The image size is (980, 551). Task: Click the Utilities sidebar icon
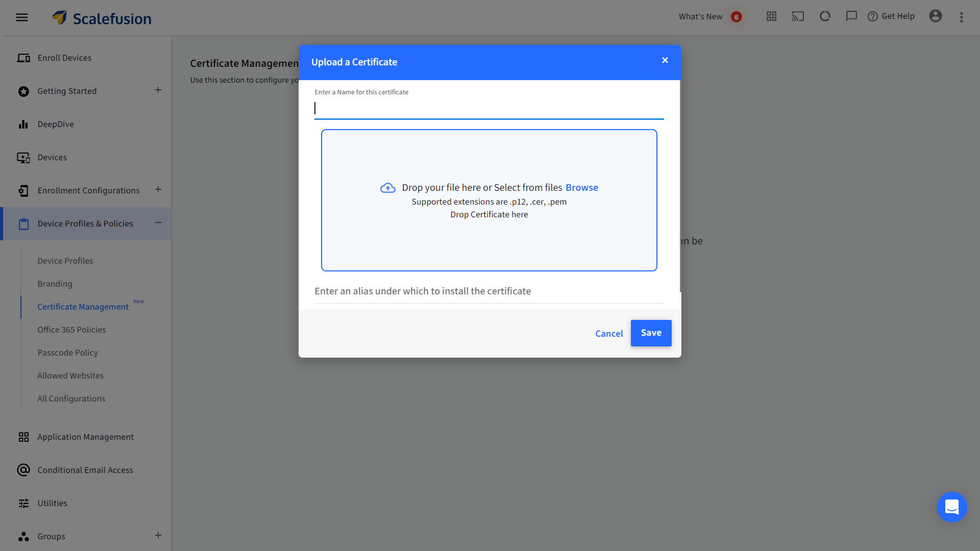tap(23, 503)
